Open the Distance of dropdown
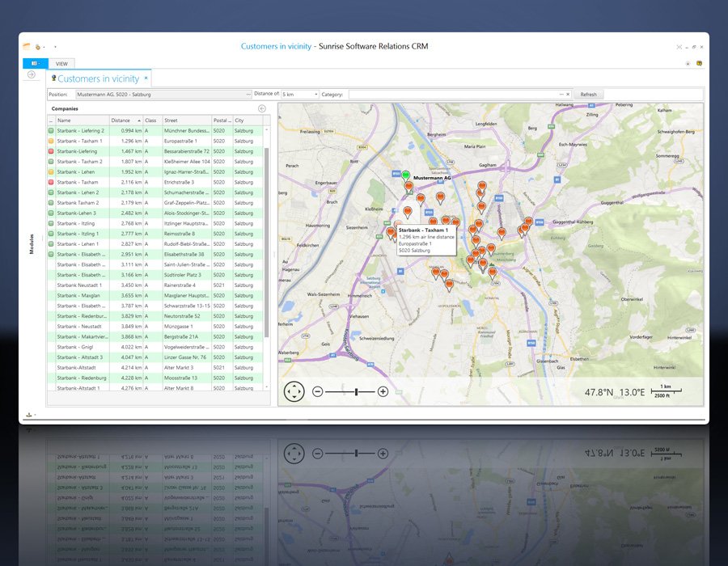The image size is (728, 566). [315, 95]
